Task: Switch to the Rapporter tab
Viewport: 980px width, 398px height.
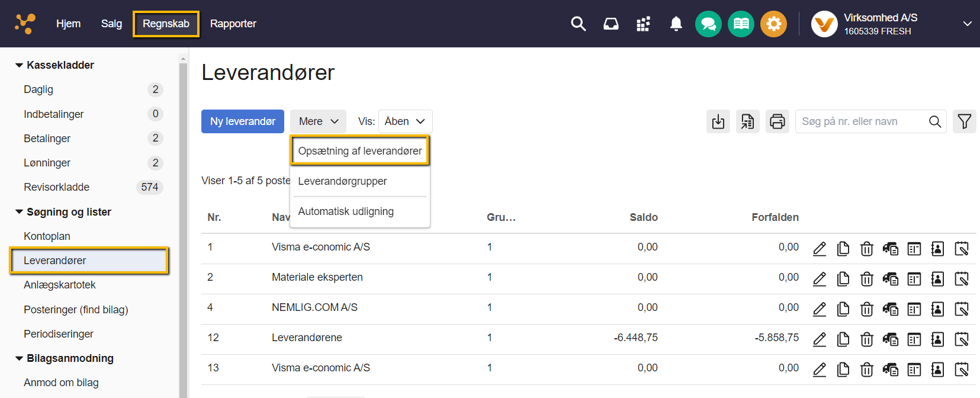Action: click(233, 24)
